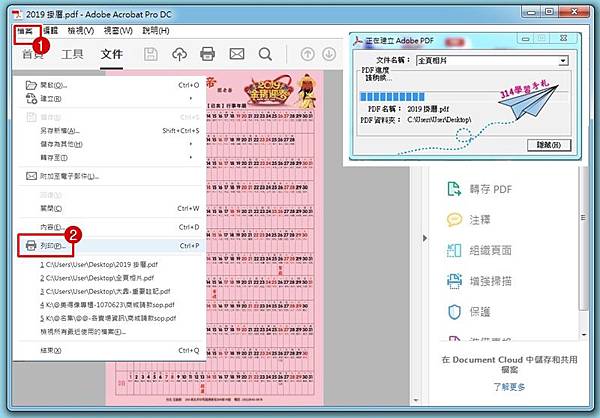Switch to the 文件 tab
Screen dimensions: 600x418
point(112,54)
